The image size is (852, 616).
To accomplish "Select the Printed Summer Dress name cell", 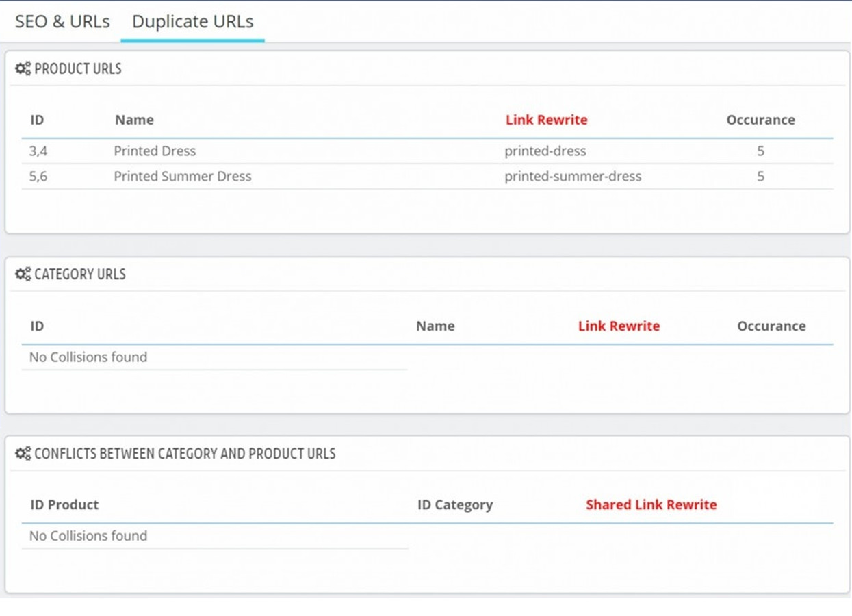I will [183, 177].
